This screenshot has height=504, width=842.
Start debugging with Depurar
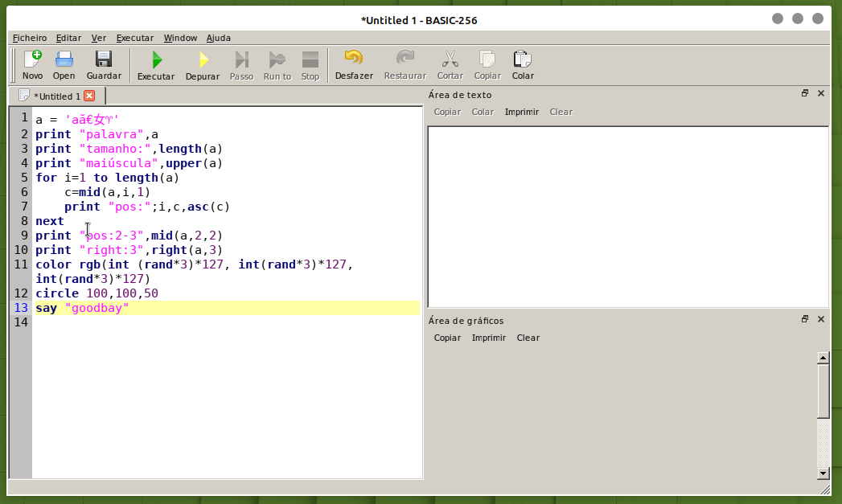(203, 65)
